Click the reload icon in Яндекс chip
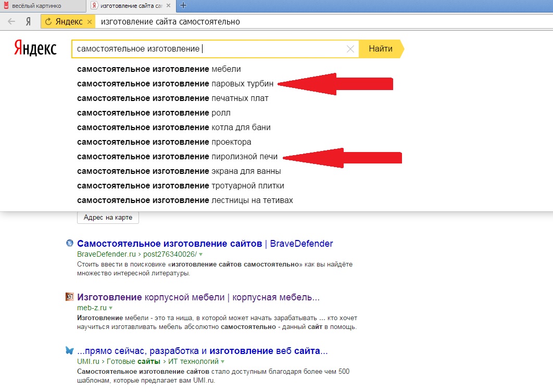Viewport: 553px width, 392px height. (48, 21)
